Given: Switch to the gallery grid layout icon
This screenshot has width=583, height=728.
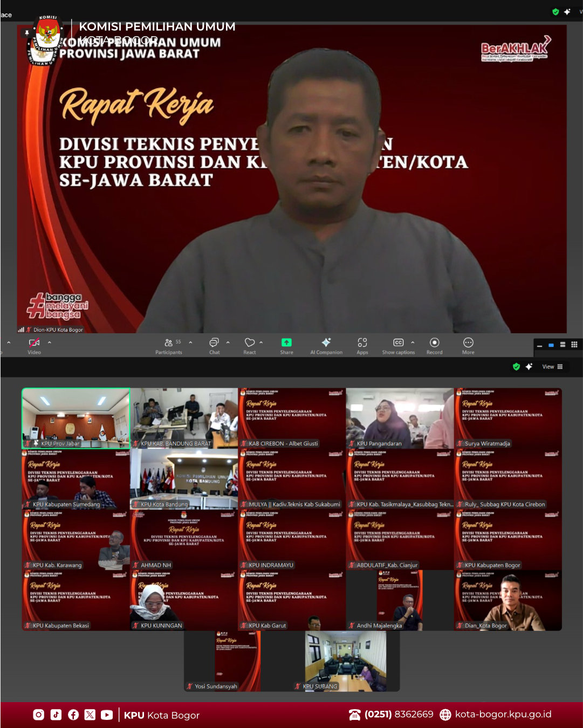Looking at the screenshot, I should point(574,345).
